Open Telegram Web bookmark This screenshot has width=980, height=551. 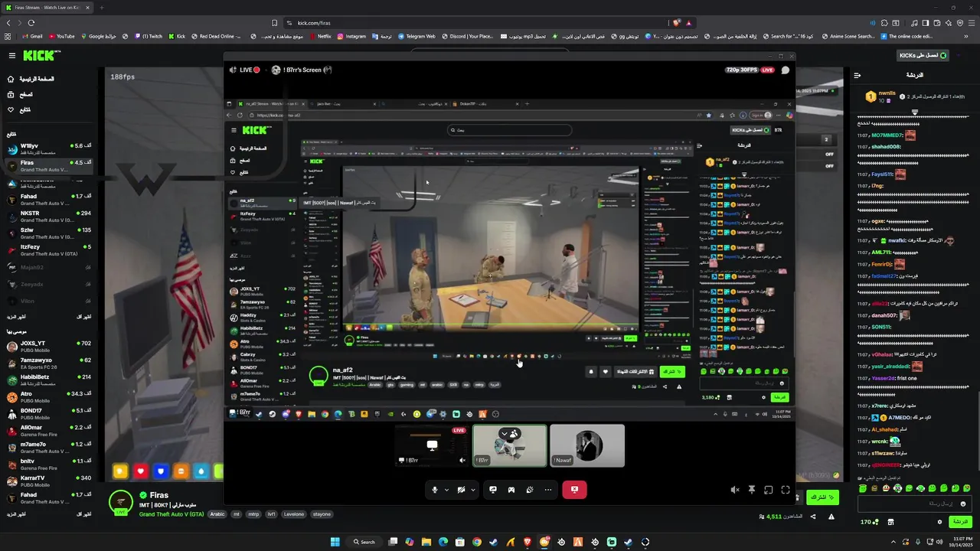[416, 36]
